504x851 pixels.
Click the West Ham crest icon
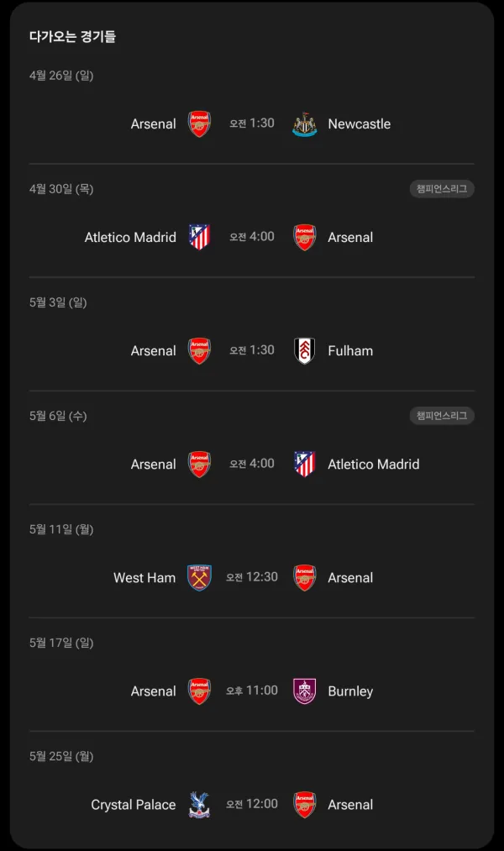click(x=199, y=578)
